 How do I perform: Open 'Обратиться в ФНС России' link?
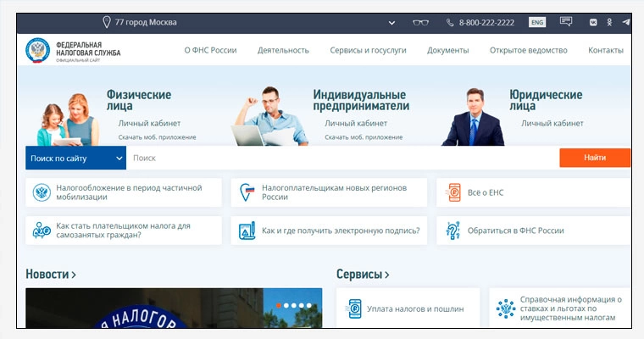[x=515, y=231]
